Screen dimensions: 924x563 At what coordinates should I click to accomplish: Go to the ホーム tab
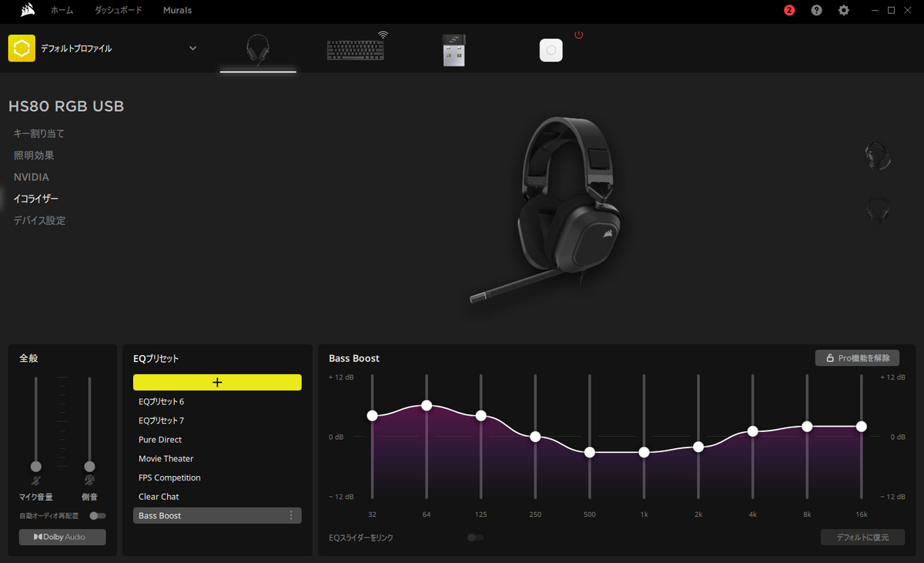(62, 10)
